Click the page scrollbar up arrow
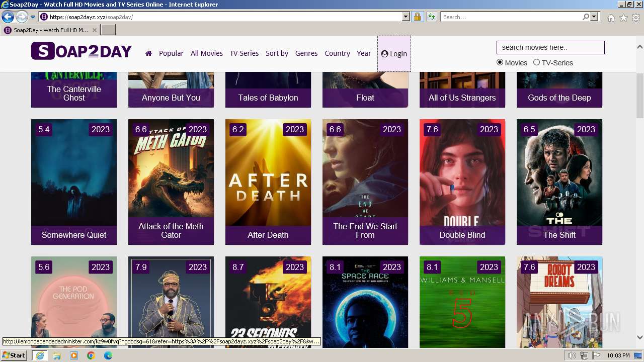This screenshot has width=644, height=362. tap(640, 47)
